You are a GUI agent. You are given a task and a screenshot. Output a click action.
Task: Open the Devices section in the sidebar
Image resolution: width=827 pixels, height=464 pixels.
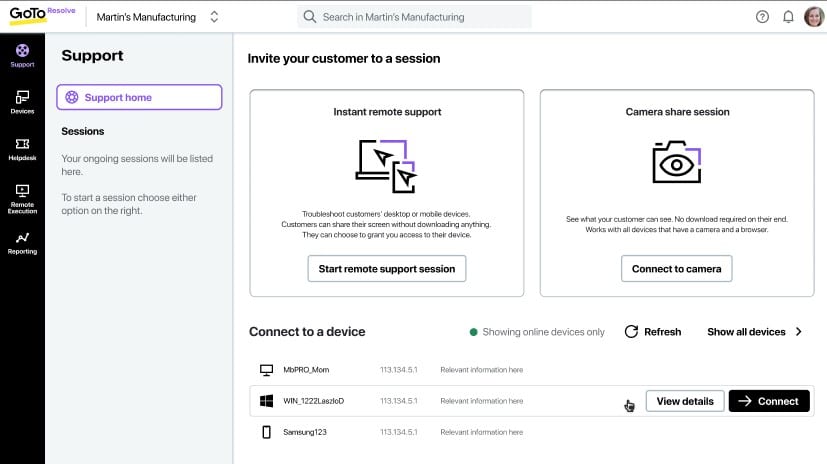[x=22, y=102]
